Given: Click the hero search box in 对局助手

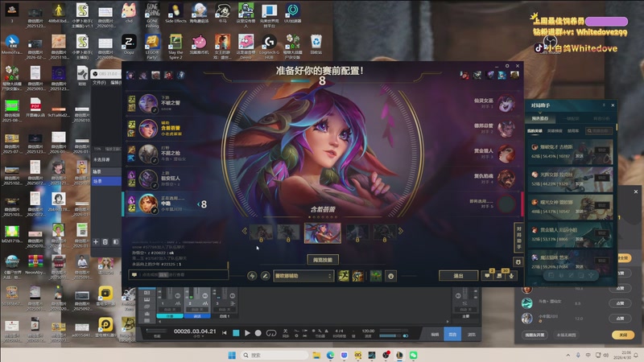Looking at the screenshot, I should tap(599, 131).
